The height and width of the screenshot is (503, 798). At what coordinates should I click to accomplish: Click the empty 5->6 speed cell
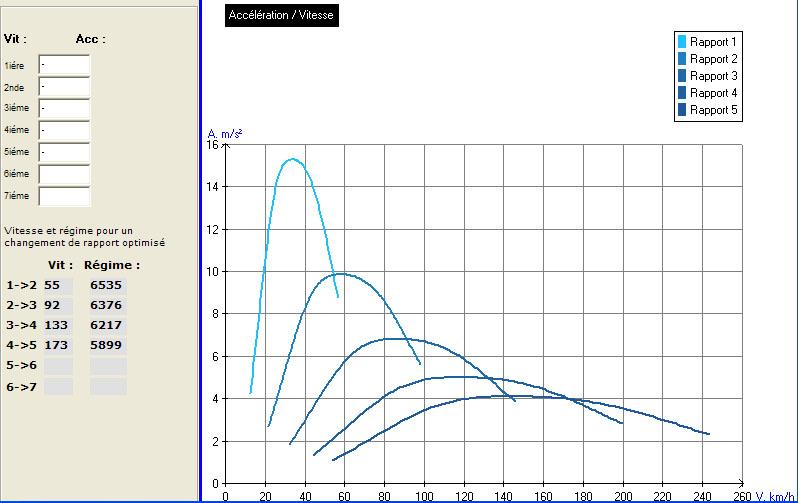58,366
